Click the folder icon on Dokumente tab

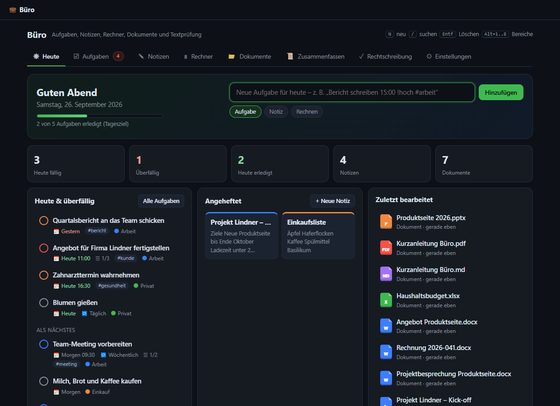pyautogui.click(x=231, y=56)
